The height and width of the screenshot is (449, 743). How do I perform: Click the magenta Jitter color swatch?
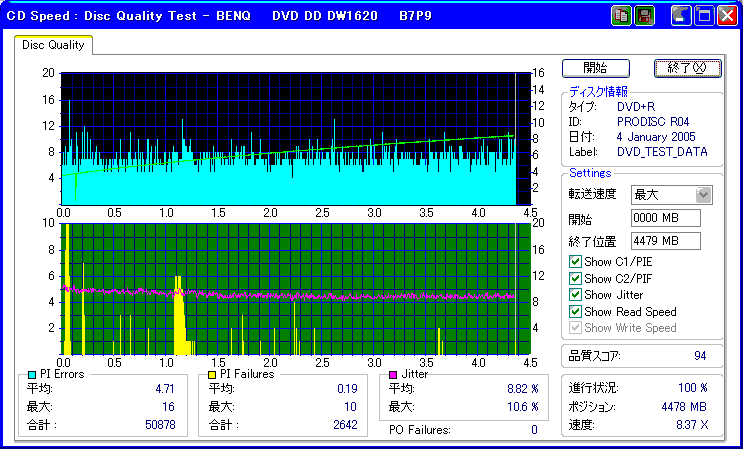393,375
